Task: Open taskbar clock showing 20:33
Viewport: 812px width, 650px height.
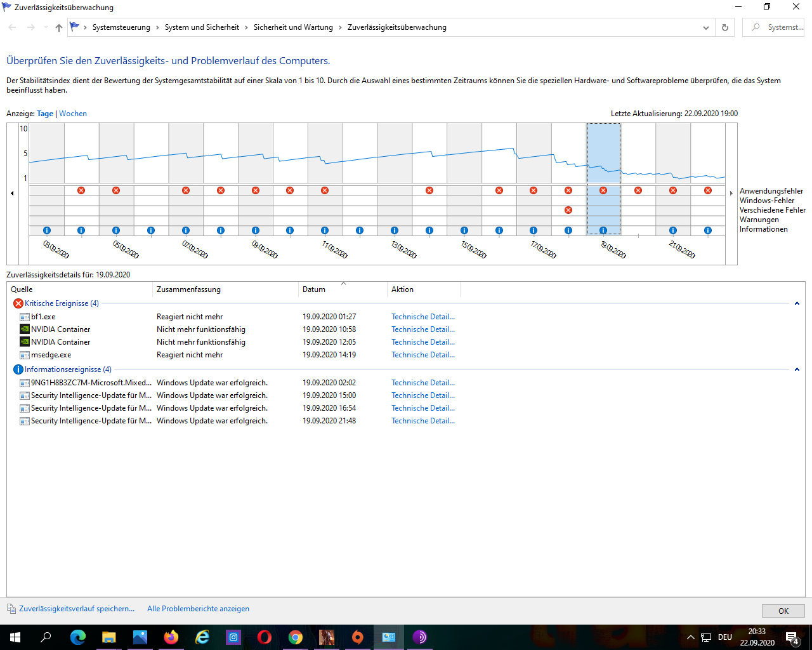Action: pyautogui.click(x=757, y=637)
